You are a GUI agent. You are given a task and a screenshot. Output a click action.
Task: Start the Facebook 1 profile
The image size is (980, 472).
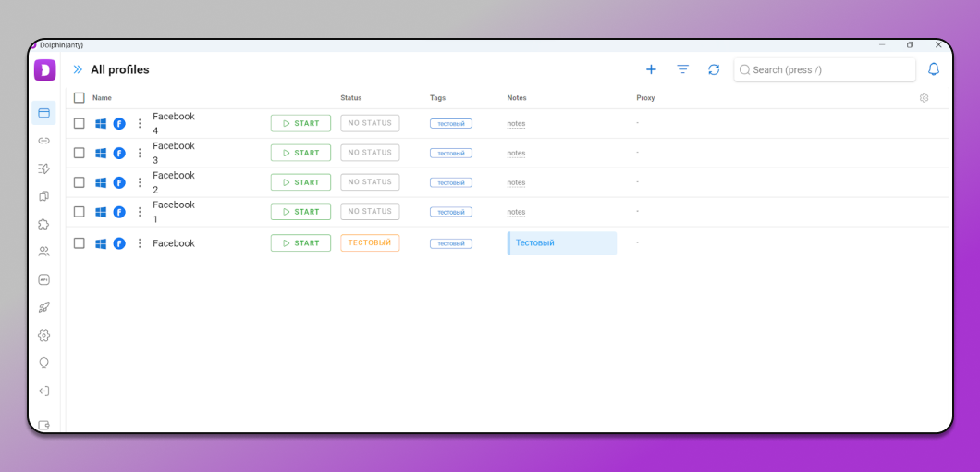click(300, 212)
